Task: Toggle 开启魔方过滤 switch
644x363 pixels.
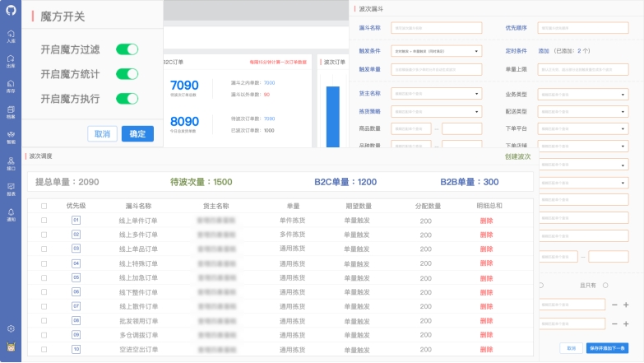Action: point(127,49)
